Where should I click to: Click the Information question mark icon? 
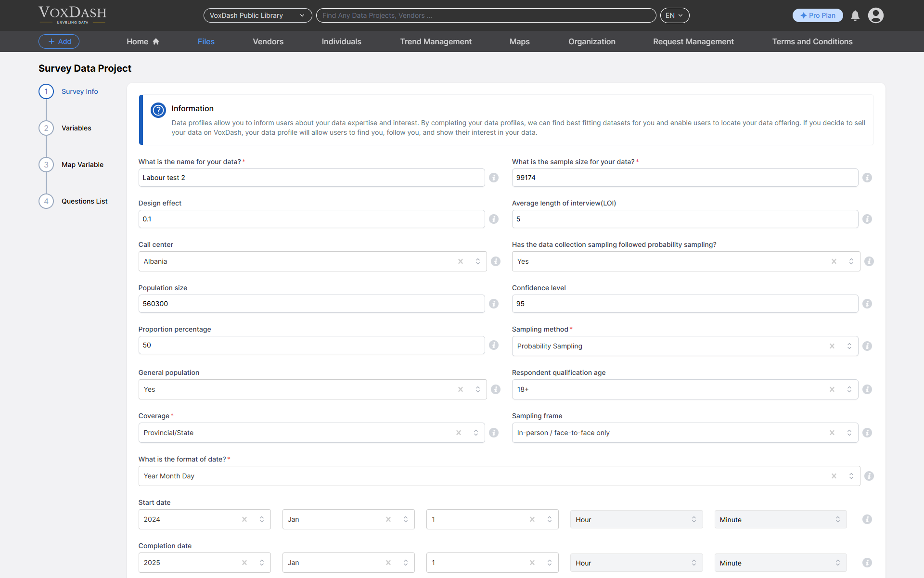click(x=158, y=110)
